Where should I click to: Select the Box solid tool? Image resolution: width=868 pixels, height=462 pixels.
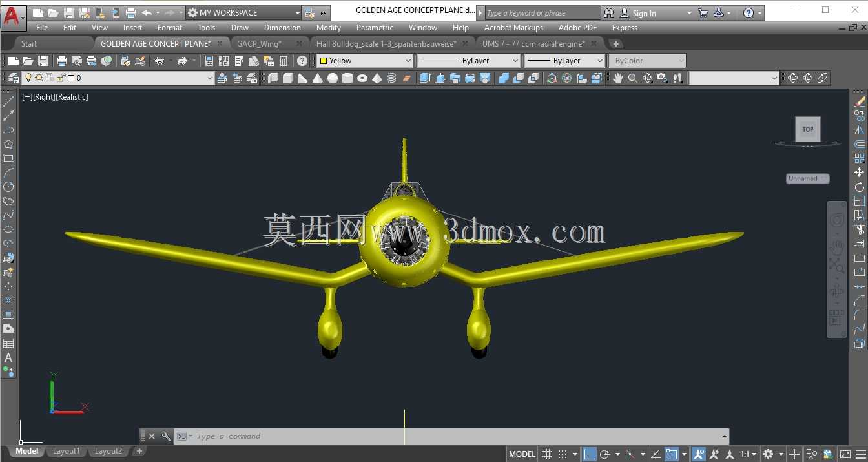pos(288,78)
